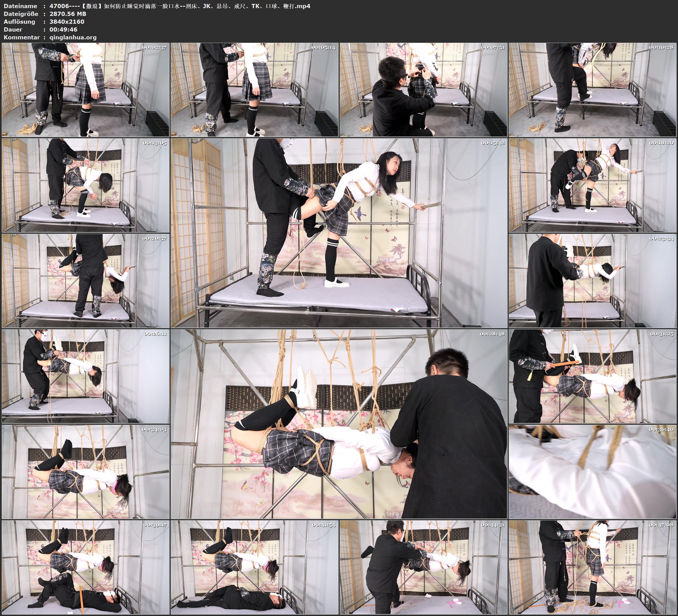Click the qinglanhua.org comment text

coord(73,37)
